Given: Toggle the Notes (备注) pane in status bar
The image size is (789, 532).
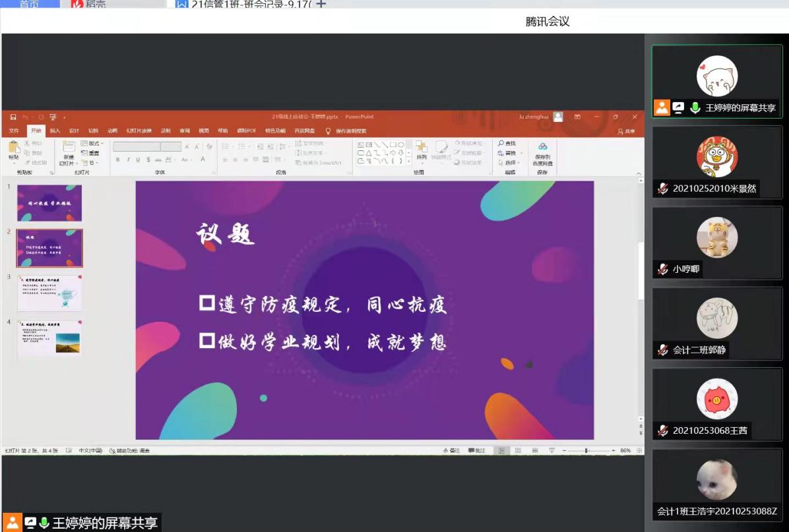Looking at the screenshot, I should click(452, 450).
